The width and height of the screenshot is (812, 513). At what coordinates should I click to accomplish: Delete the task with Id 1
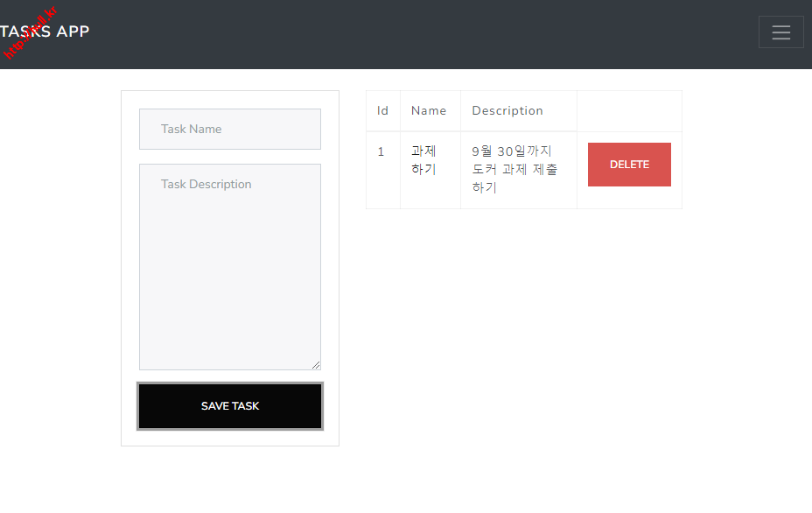628,165
